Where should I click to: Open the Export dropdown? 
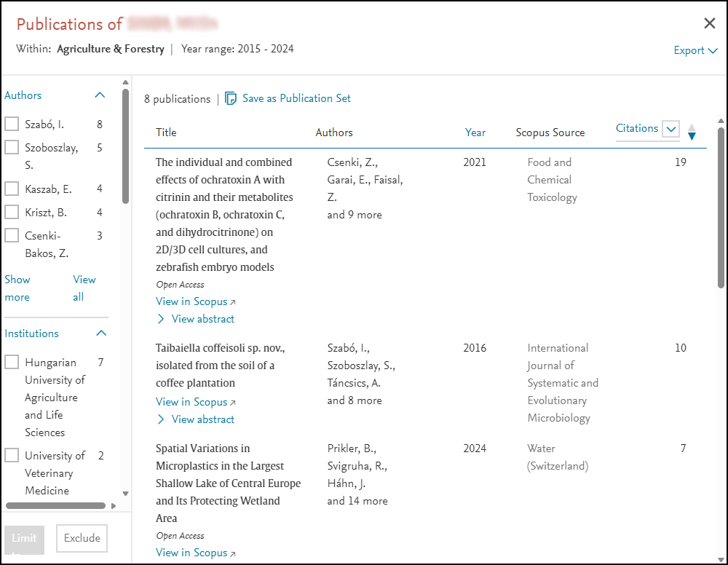[x=695, y=50]
